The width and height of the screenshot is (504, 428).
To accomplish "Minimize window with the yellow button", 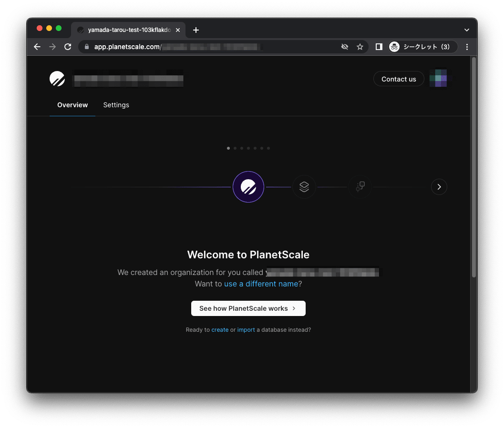I will (x=49, y=28).
